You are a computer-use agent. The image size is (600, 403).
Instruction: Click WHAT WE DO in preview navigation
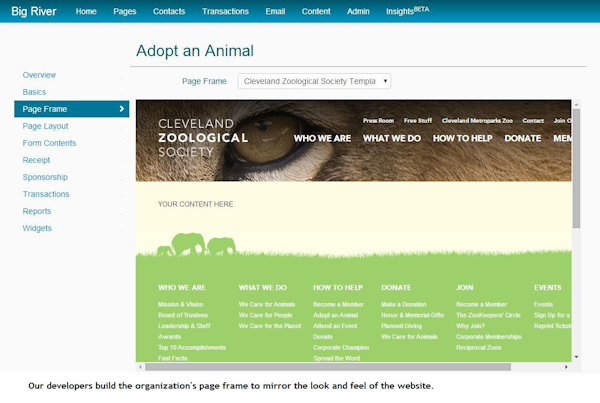[x=392, y=138]
